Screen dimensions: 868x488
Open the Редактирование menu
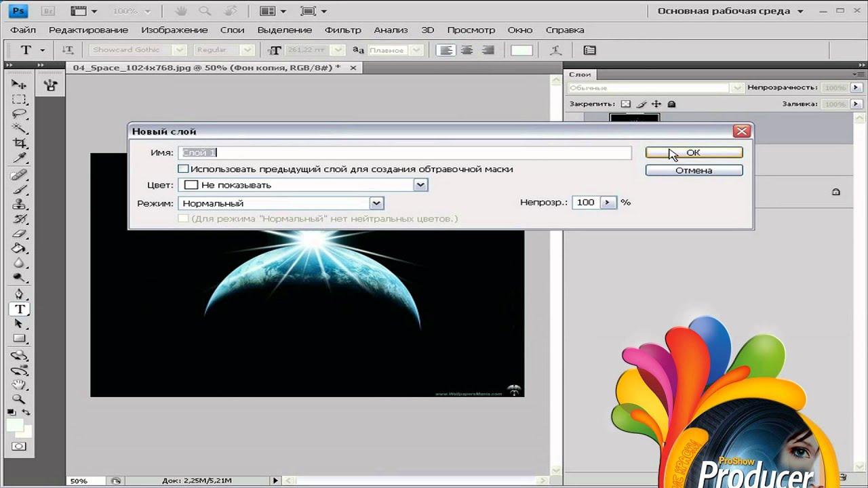point(88,30)
